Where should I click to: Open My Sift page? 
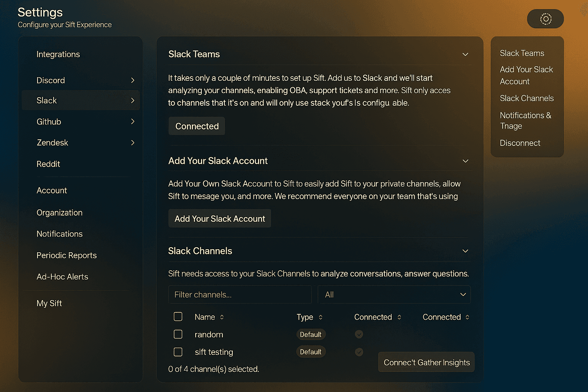pyautogui.click(x=49, y=303)
